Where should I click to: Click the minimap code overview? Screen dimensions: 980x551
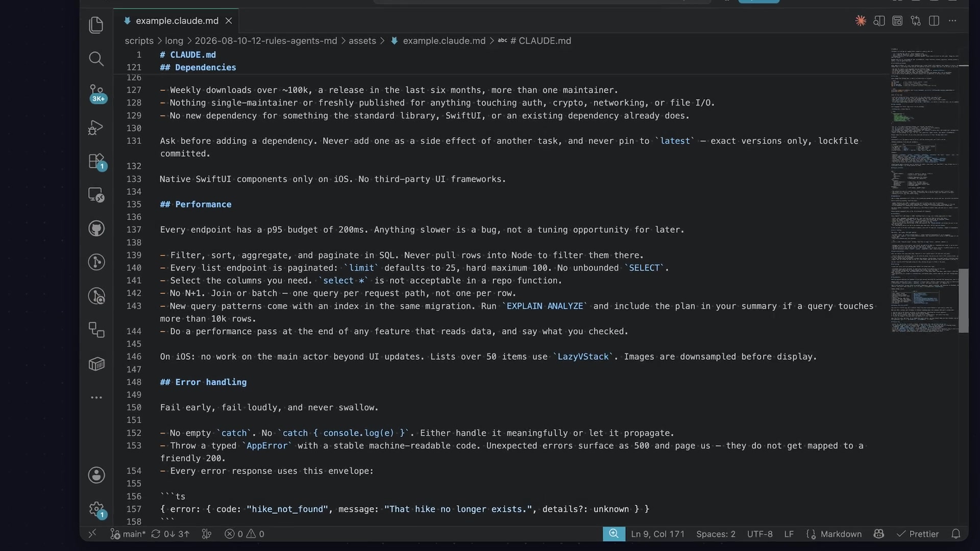[924, 191]
